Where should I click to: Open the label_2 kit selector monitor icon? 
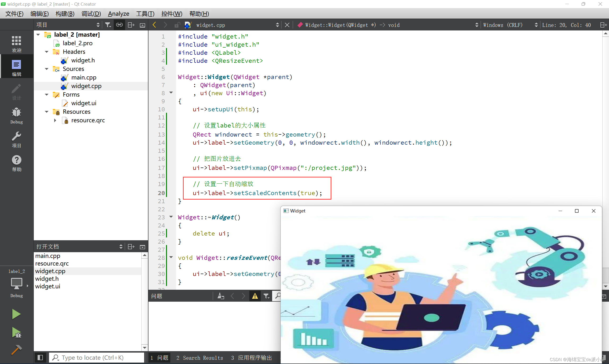pyautogui.click(x=16, y=283)
